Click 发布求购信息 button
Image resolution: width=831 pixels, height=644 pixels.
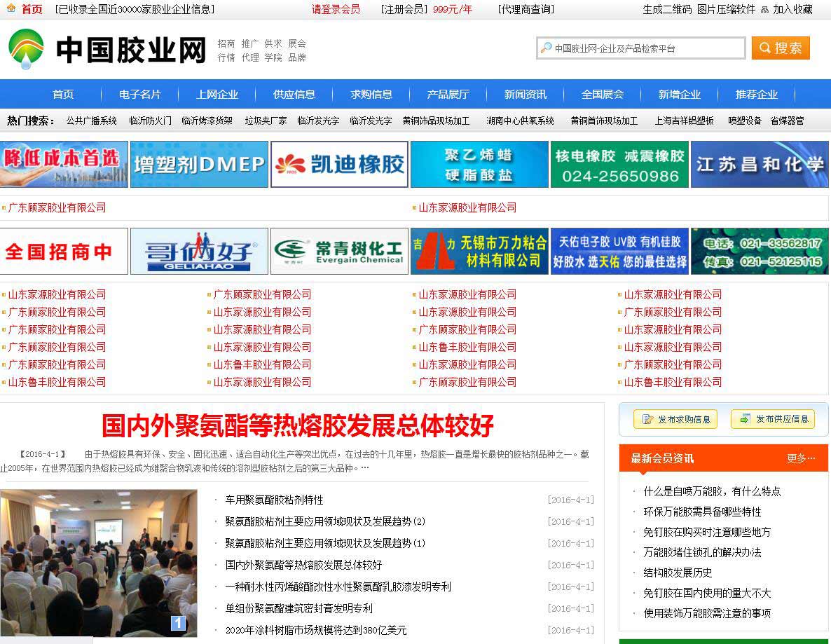pyautogui.click(x=675, y=419)
